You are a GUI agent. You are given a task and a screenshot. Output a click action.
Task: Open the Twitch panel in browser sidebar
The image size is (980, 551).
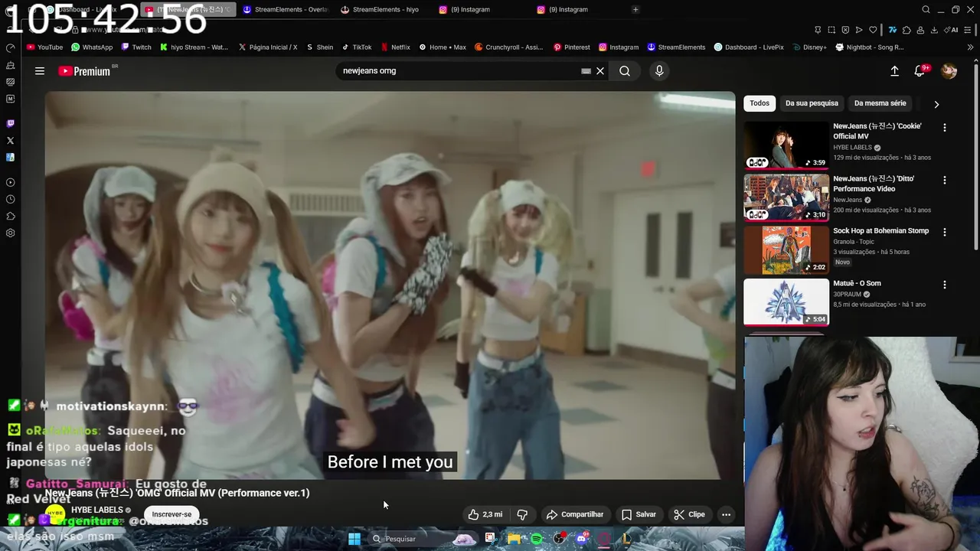coord(10,123)
